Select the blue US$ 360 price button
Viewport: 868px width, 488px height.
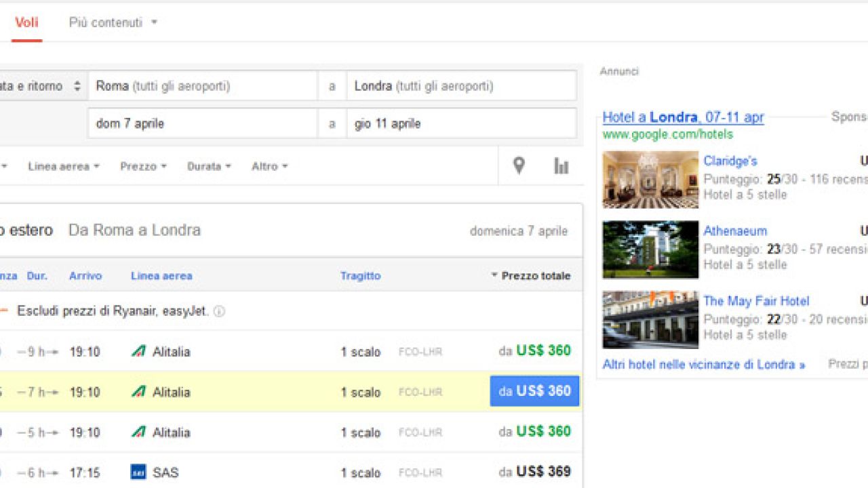(x=534, y=391)
